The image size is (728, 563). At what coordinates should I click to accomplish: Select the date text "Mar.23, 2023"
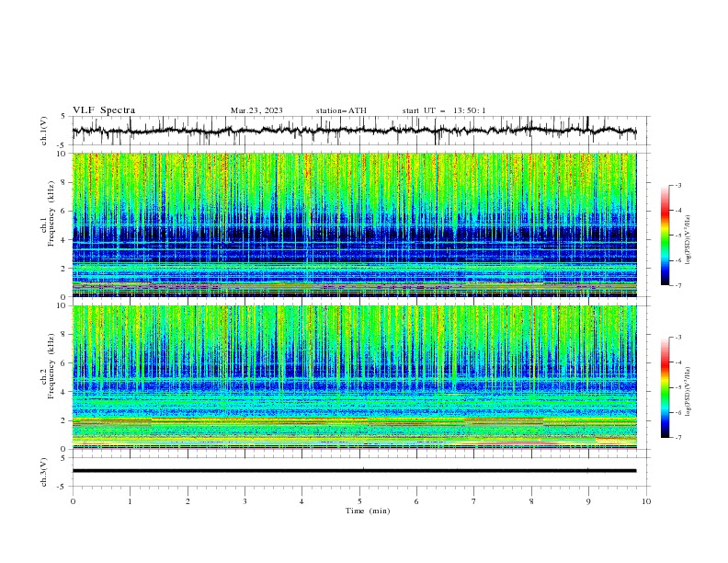[256, 110]
